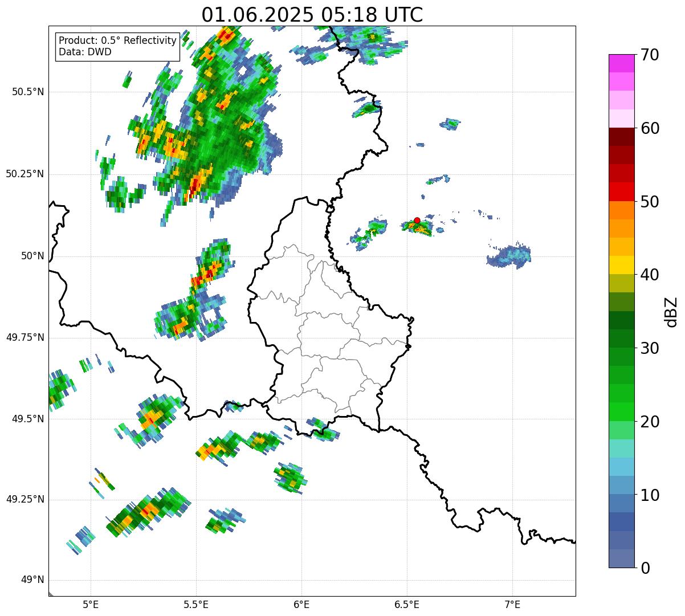685x616 pixels.
Task: Click the 6.5°E longitude label
Action: coord(407,604)
